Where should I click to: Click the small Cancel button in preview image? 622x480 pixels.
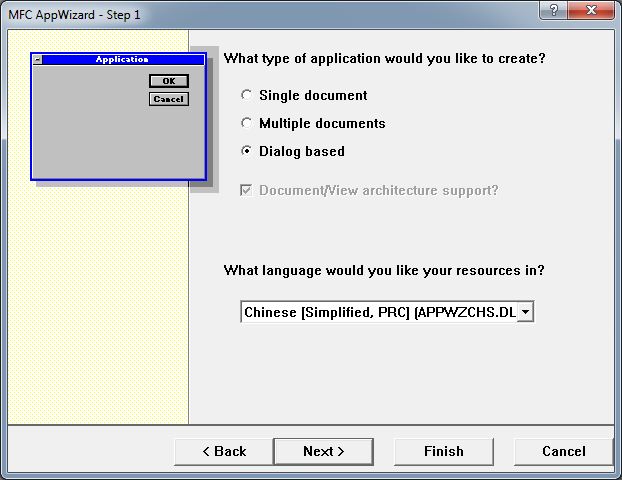pos(168,99)
